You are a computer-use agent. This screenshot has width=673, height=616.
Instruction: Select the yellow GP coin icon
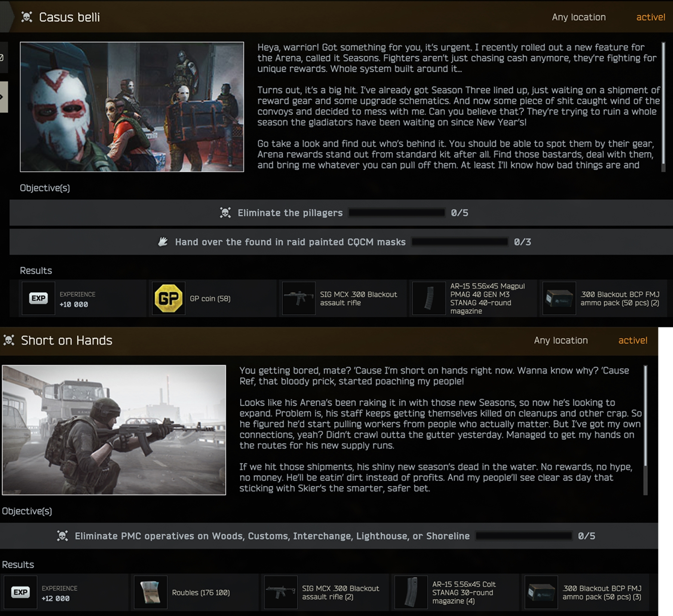point(169,298)
